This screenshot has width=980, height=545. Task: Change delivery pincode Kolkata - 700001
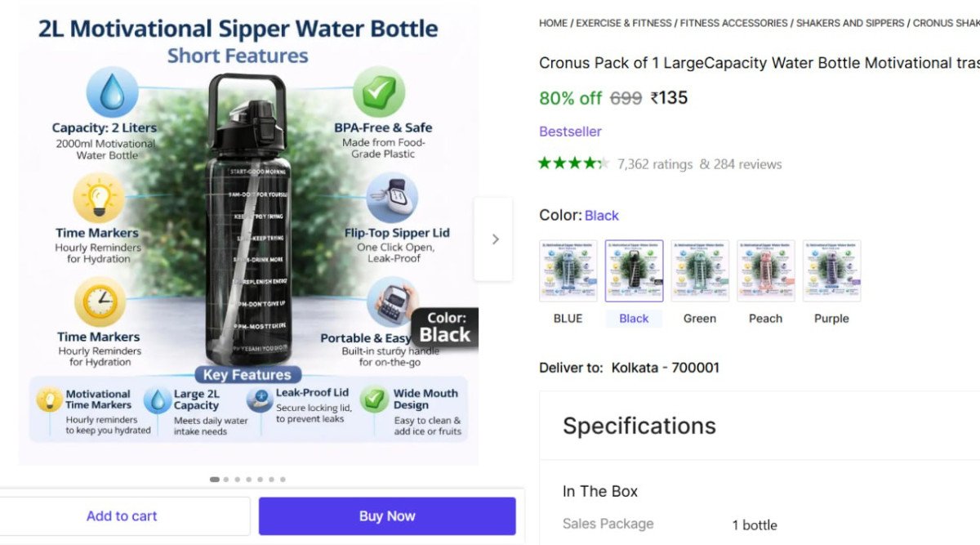[665, 368]
